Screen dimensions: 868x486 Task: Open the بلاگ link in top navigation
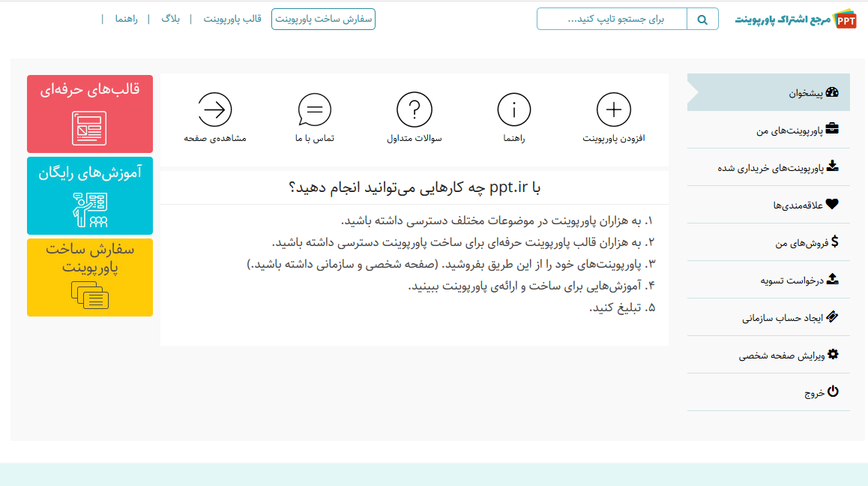pyautogui.click(x=170, y=19)
